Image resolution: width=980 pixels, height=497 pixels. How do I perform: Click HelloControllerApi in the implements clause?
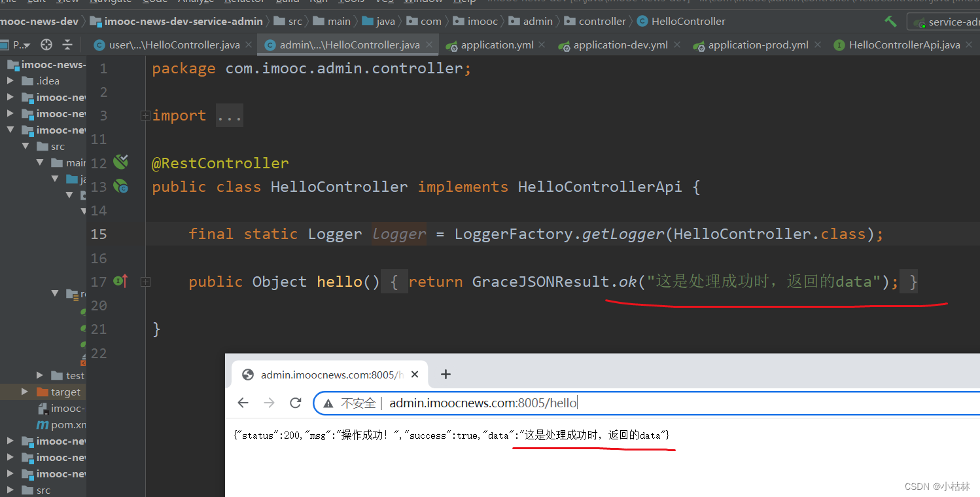(600, 187)
